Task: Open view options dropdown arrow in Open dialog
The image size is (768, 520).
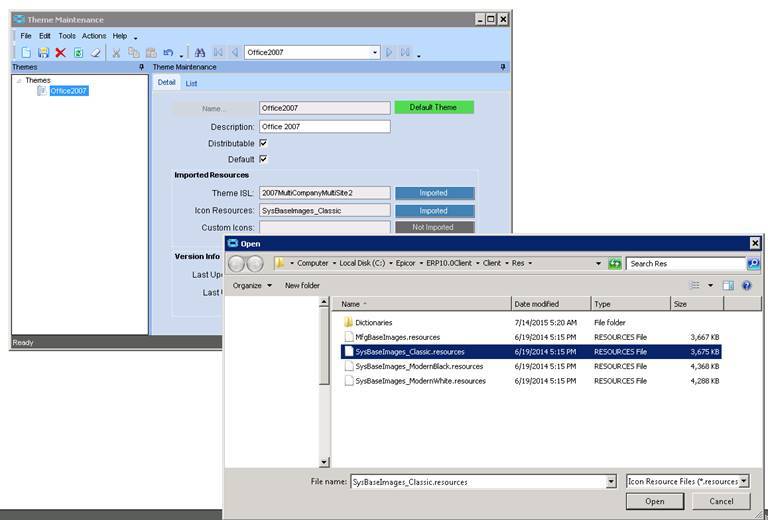Action: coord(710,285)
